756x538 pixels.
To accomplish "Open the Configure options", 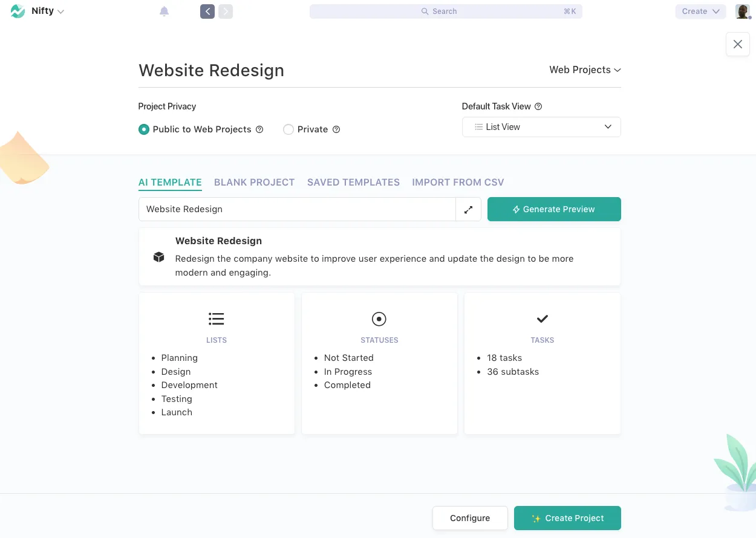I will [469, 518].
